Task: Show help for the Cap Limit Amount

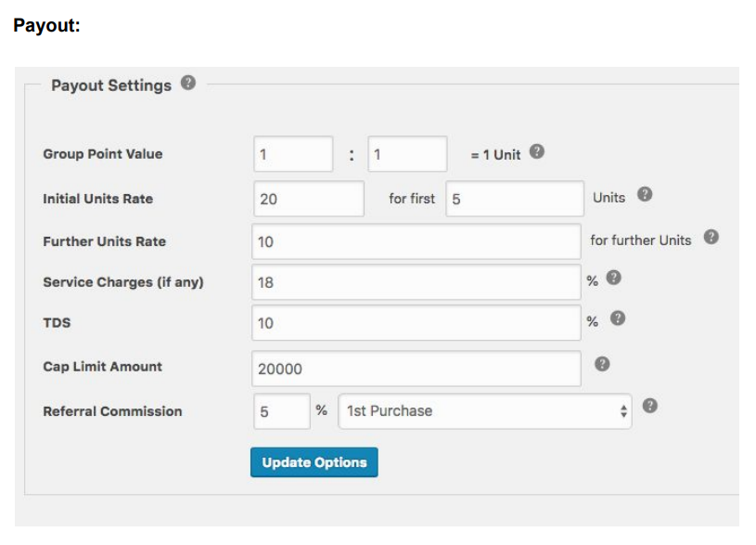Action: [x=602, y=364]
